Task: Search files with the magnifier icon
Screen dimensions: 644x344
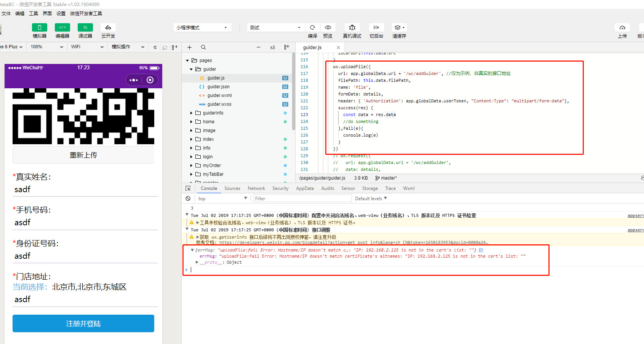Action: point(203,47)
